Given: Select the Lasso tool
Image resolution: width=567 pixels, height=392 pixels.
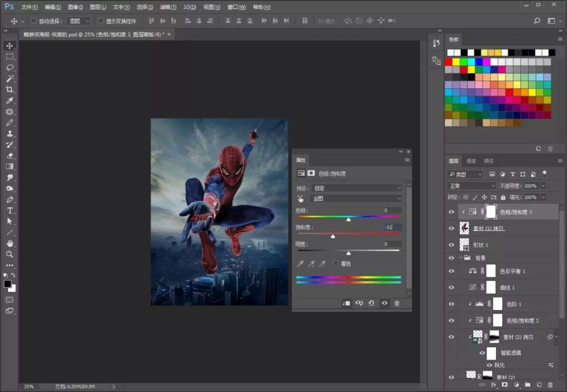Looking at the screenshot, I should [x=10, y=68].
